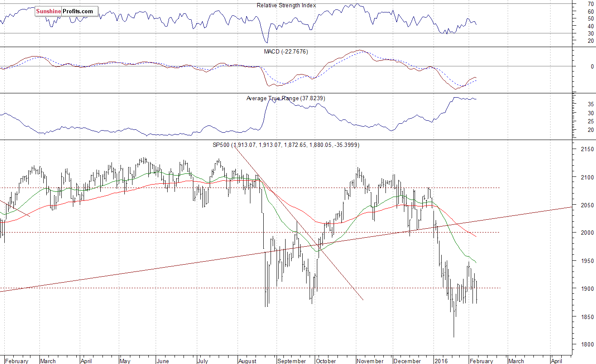Click the December month label
This screenshot has height=364, width=596.
click(407, 361)
